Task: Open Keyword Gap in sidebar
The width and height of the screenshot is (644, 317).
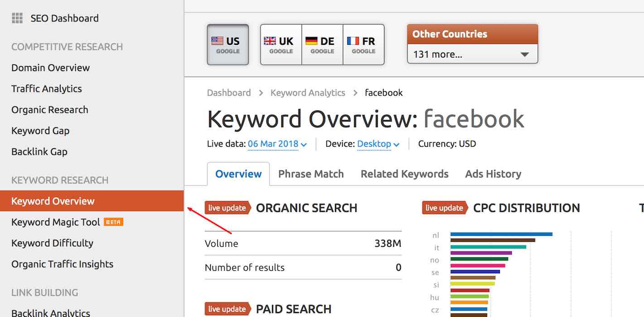Action: [x=40, y=131]
